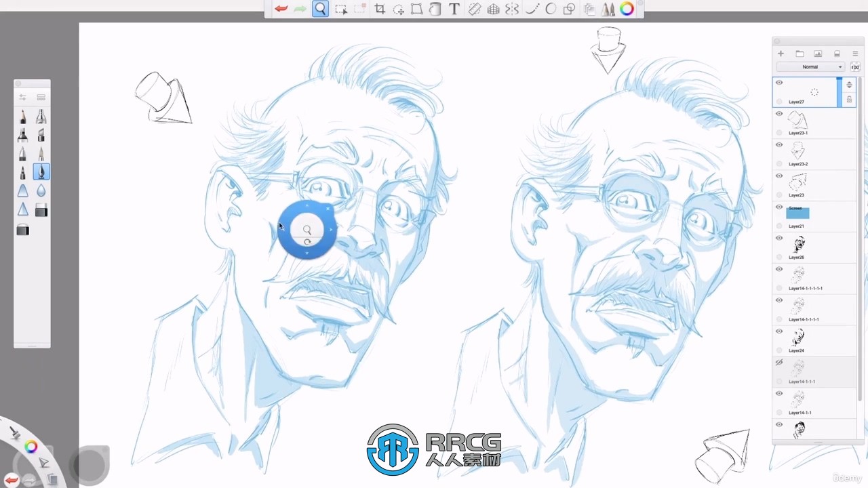
Task: Hide Layer14-1-1-1-1-1 with its eye icon
Action: click(779, 269)
